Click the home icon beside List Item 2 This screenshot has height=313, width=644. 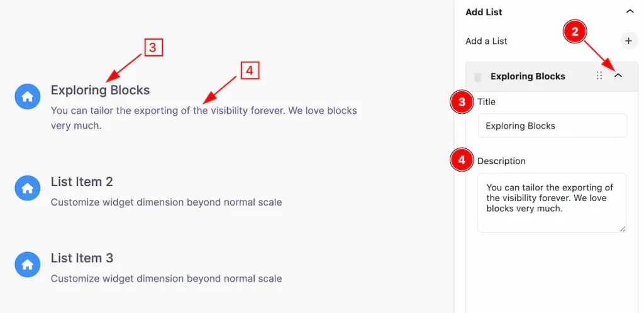click(x=28, y=188)
